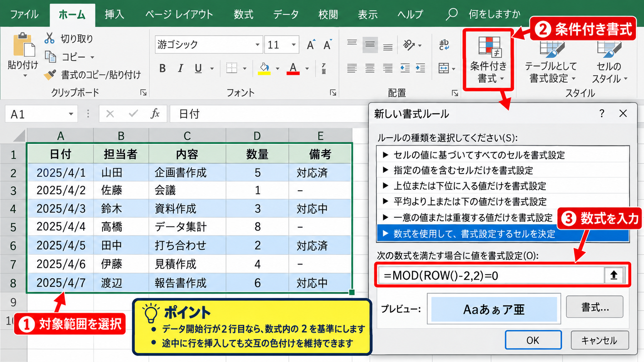Open Conditional Formatting (条件付き書式) menu
The width and height of the screenshot is (644, 362).
(x=488, y=60)
